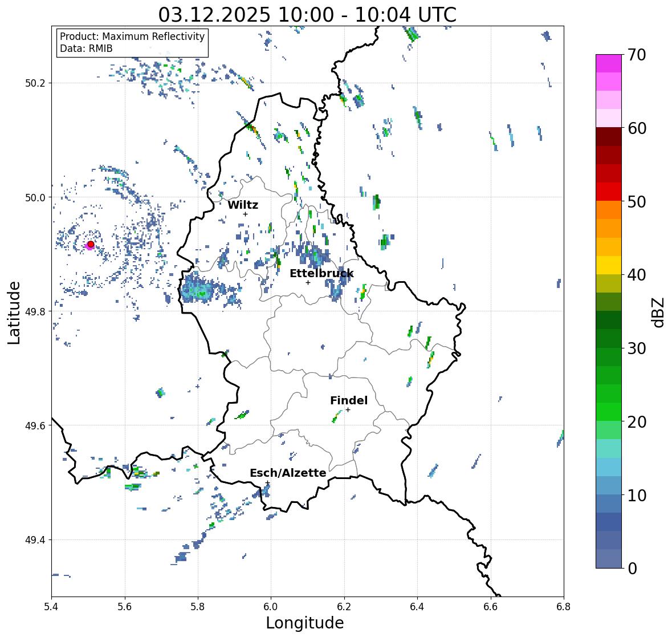
Task: Click the 49.8 latitude tick label
Action: point(35,311)
